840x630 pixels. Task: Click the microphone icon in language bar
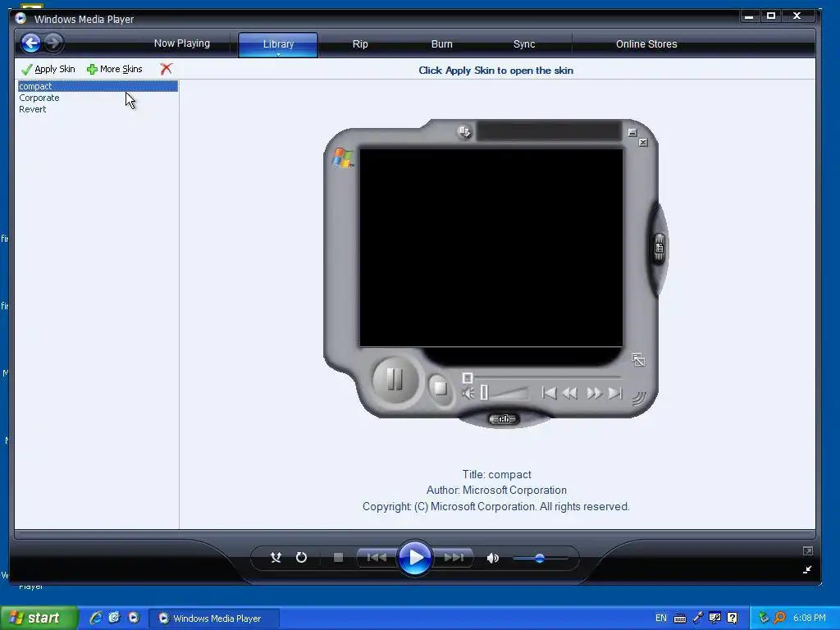tap(698, 618)
